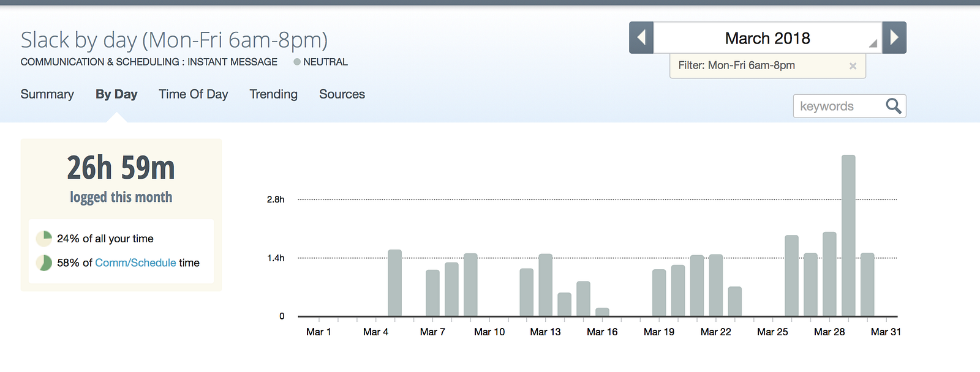Select the bar above Mar 22 label
The image size is (980, 372).
716,285
